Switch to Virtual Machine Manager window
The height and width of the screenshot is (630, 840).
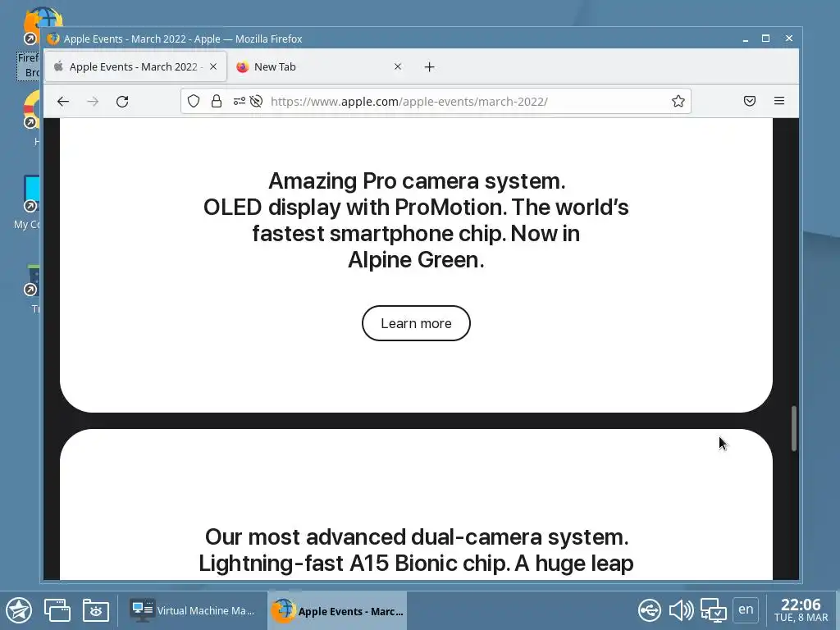click(x=193, y=610)
